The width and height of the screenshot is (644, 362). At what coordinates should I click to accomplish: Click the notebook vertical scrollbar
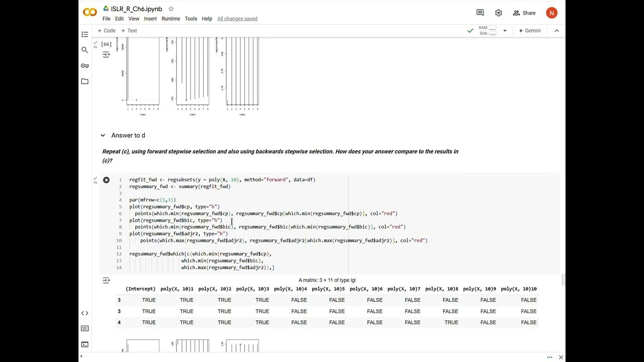[563, 279]
